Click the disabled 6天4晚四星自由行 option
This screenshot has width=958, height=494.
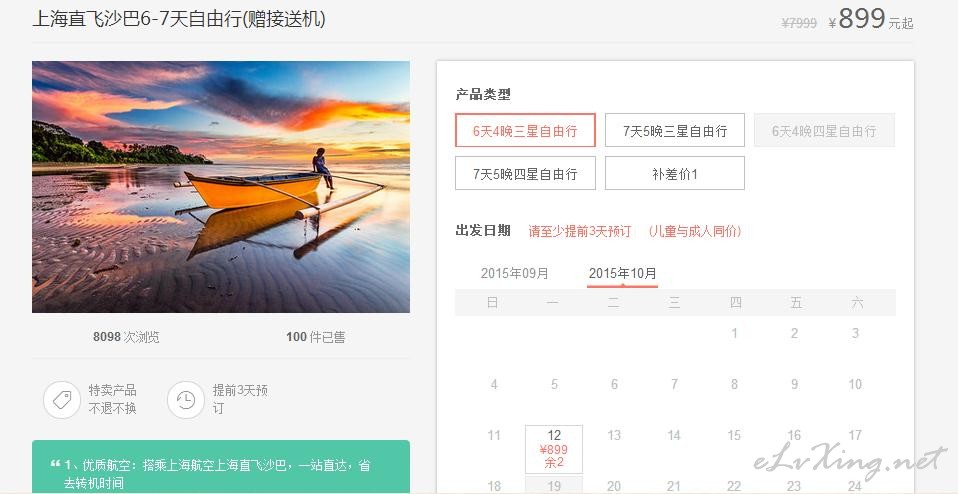point(824,130)
